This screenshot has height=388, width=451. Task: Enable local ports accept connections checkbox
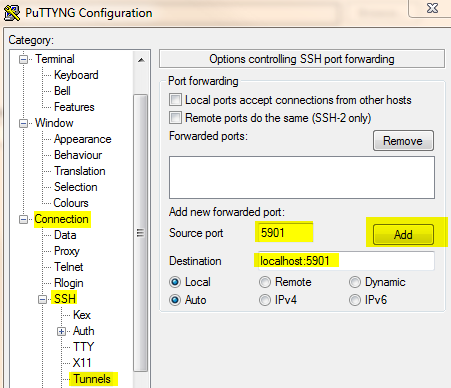(175, 100)
